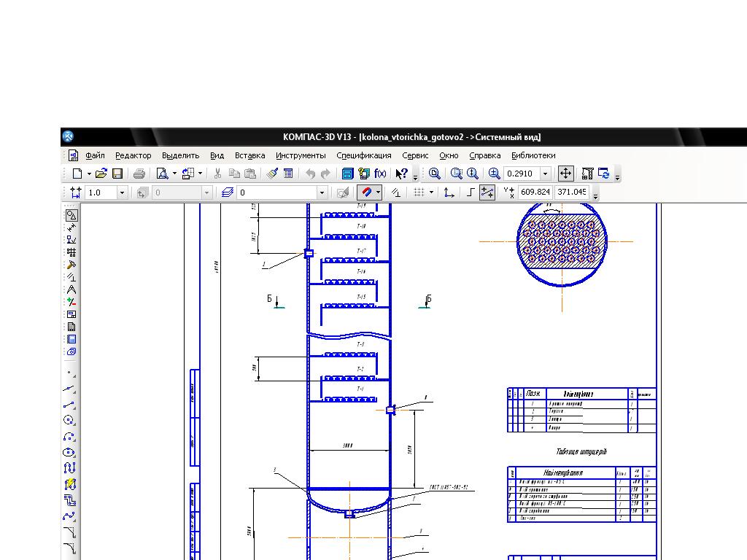Open the Сервис menu
The width and height of the screenshot is (747, 560).
click(x=415, y=155)
